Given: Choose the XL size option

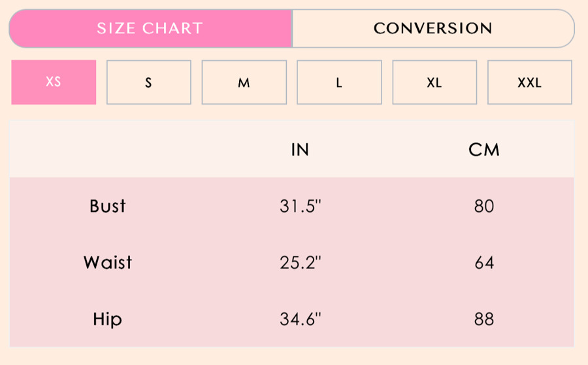Looking at the screenshot, I should tap(434, 82).
